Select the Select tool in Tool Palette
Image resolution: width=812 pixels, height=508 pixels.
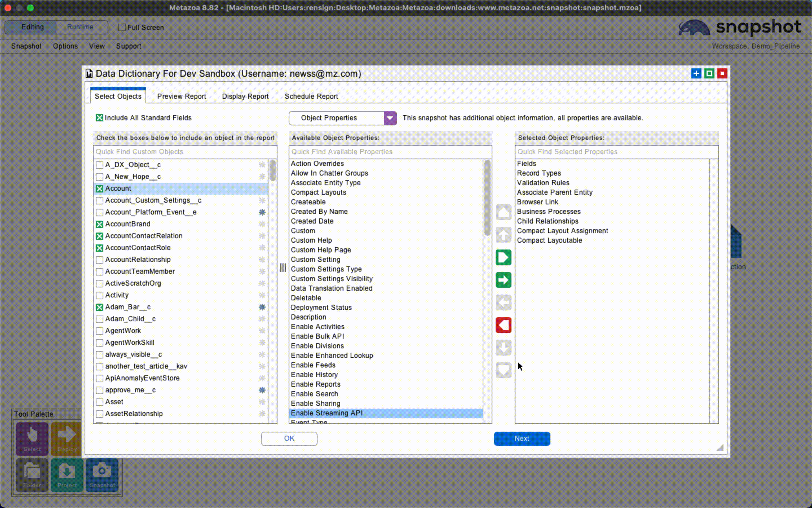[32, 439]
